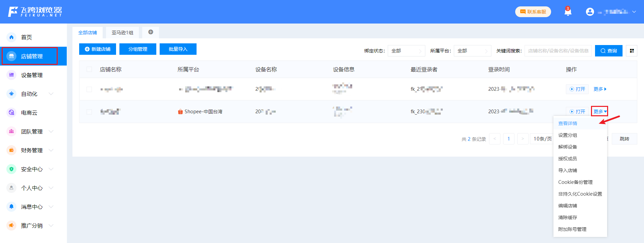Screen dimensions: 644x243
Task: Click the device icon beside 设备管理
Action: (11, 75)
